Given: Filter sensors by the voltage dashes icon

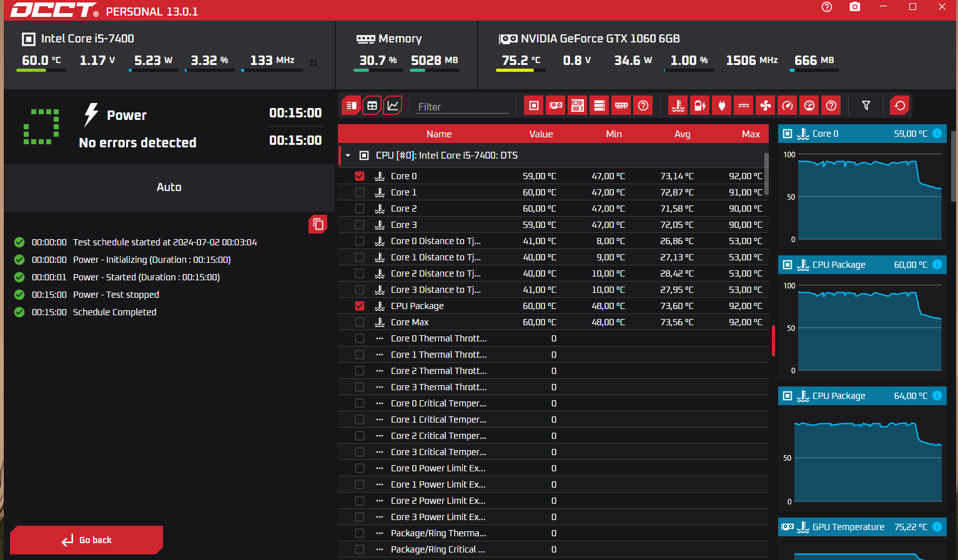Looking at the screenshot, I should [744, 106].
